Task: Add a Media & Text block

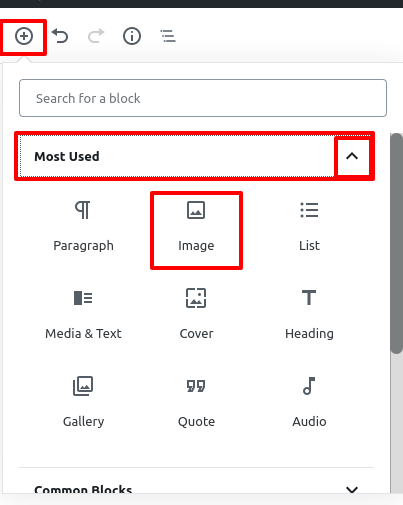Action: pos(83,314)
